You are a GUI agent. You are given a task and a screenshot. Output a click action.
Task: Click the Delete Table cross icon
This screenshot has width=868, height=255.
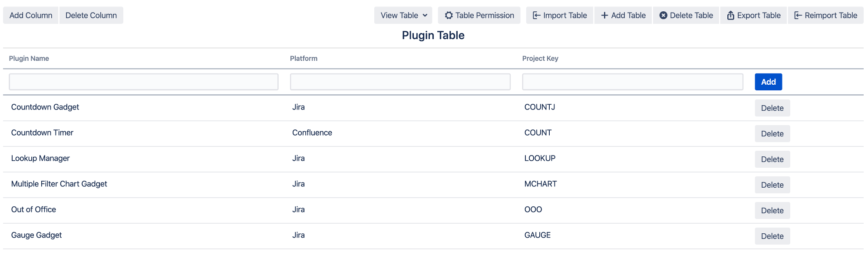point(663,16)
